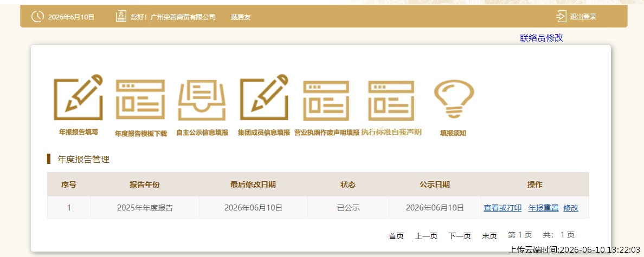Go to 下一页 in pagination

(460, 236)
